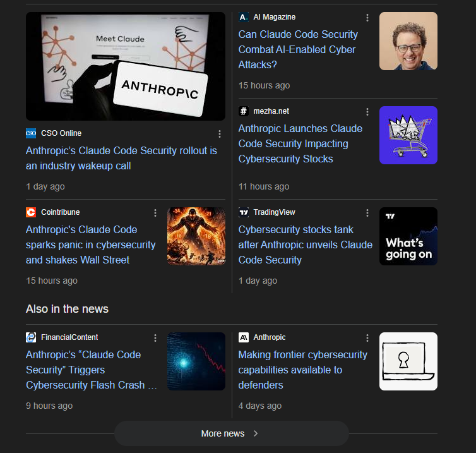
Task: Open three-dot menu beside mezha.net
Action: click(367, 112)
